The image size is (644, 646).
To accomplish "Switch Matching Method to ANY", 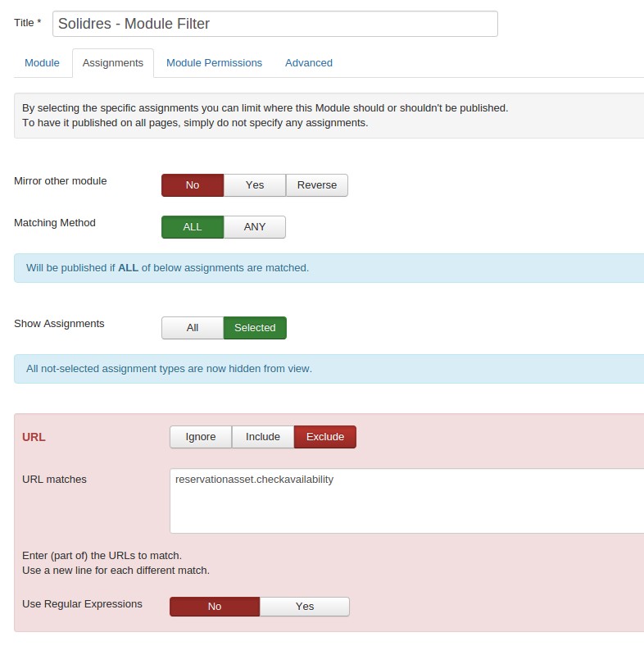I will point(255,227).
